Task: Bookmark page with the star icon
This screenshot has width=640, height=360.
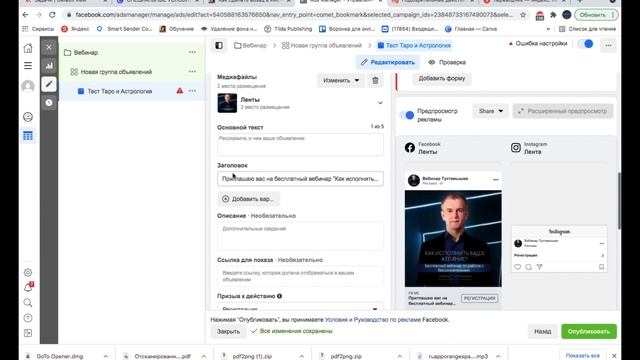Action: [523, 15]
